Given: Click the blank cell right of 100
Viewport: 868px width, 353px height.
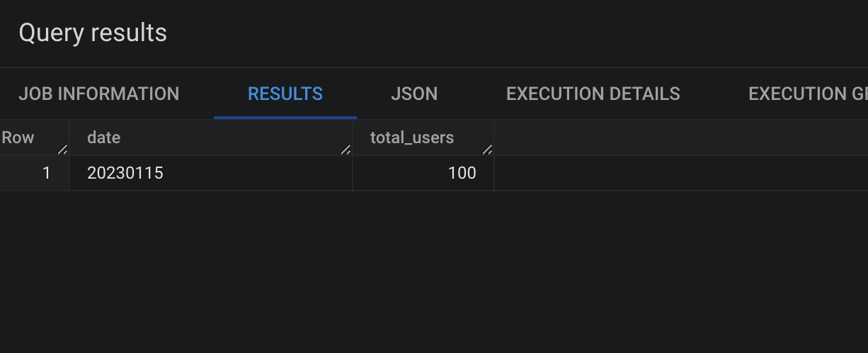Looking at the screenshot, I should pos(681,173).
